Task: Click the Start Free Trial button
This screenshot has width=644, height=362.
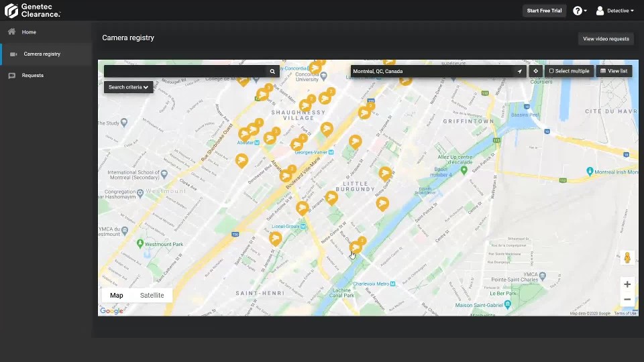Action: pyautogui.click(x=544, y=11)
